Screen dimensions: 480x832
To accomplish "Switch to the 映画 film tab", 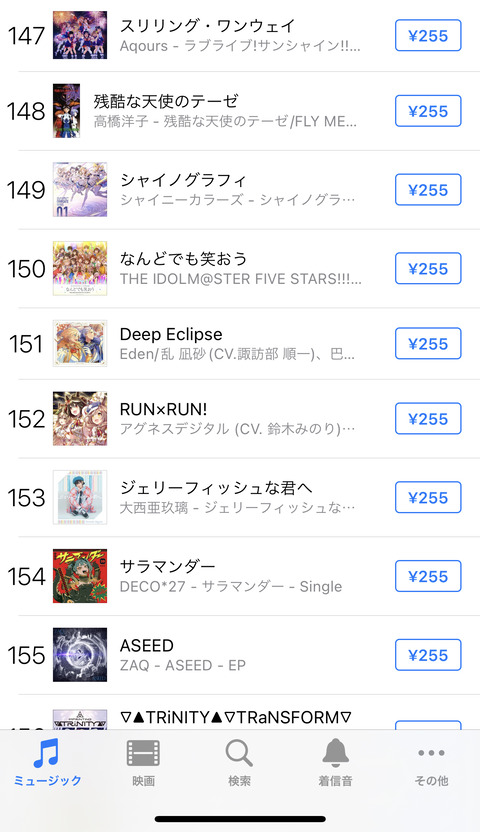I will (143, 763).
